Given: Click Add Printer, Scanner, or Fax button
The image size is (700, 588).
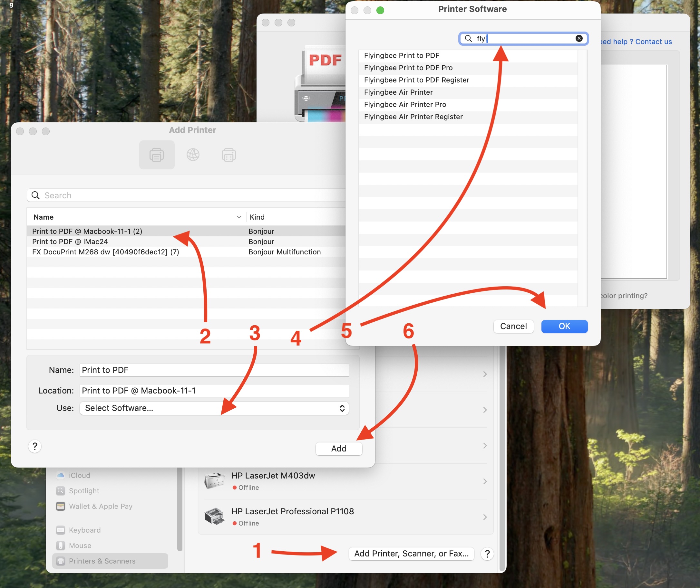Looking at the screenshot, I should (x=411, y=554).
